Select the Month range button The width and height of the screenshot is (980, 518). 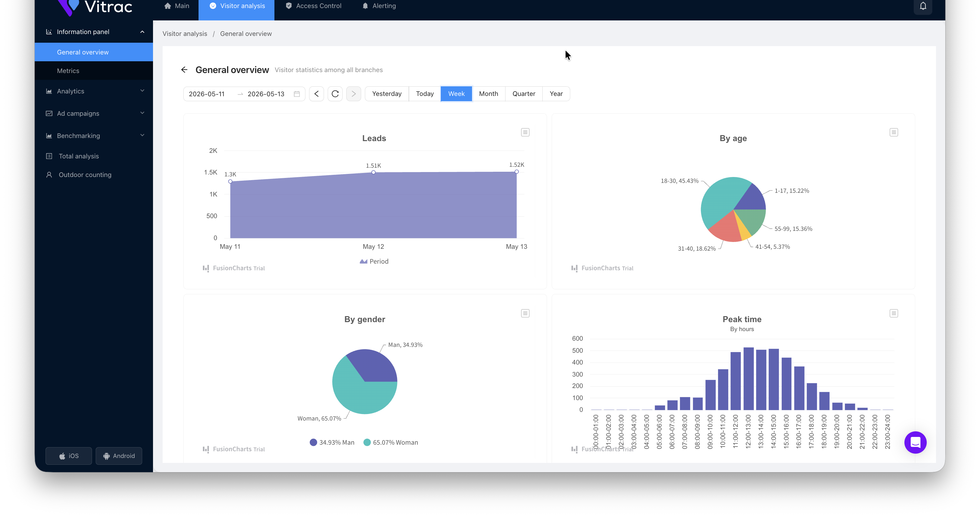coord(488,94)
